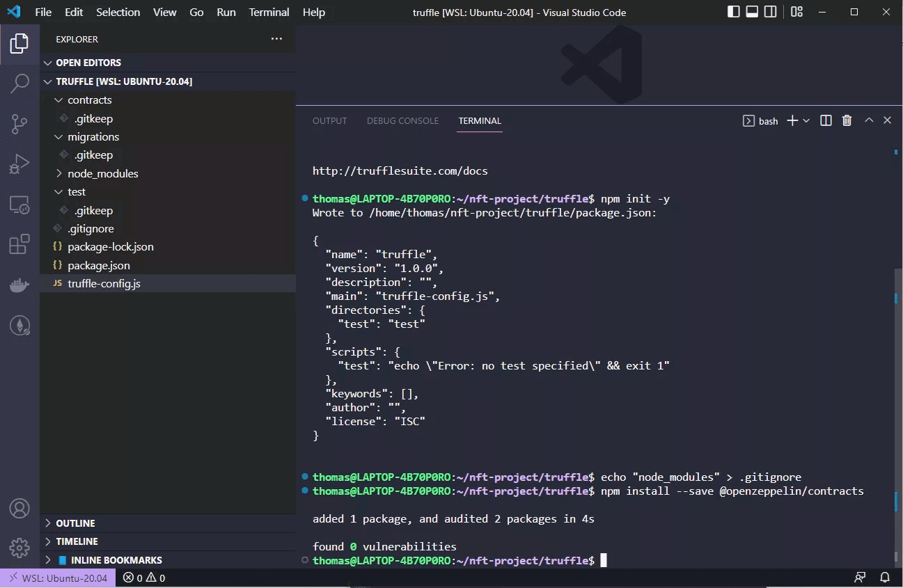Screen dimensions: 903x588
Task: Open the Manage gear icon
Action: [19, 548]
